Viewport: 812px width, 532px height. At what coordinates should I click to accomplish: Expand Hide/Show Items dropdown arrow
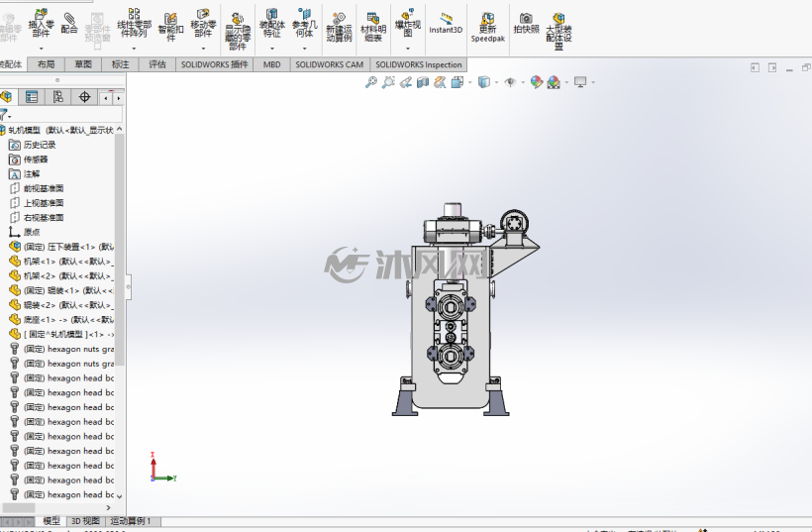coord(523,82)
